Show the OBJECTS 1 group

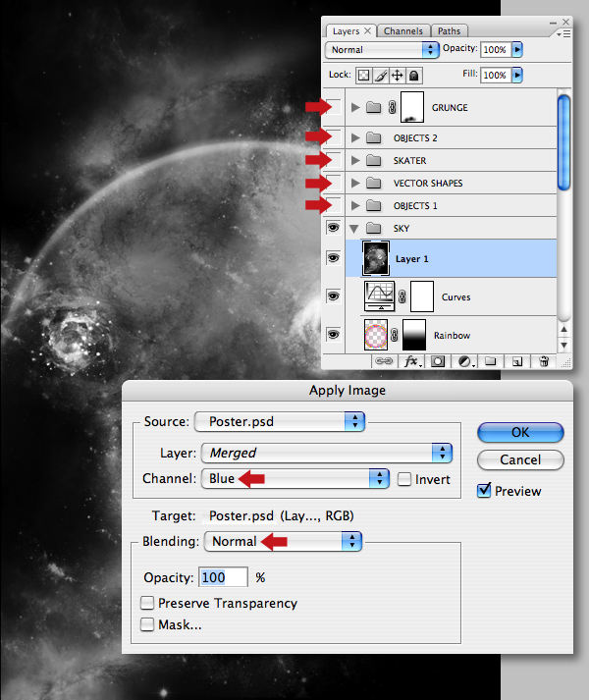[333, 205]
